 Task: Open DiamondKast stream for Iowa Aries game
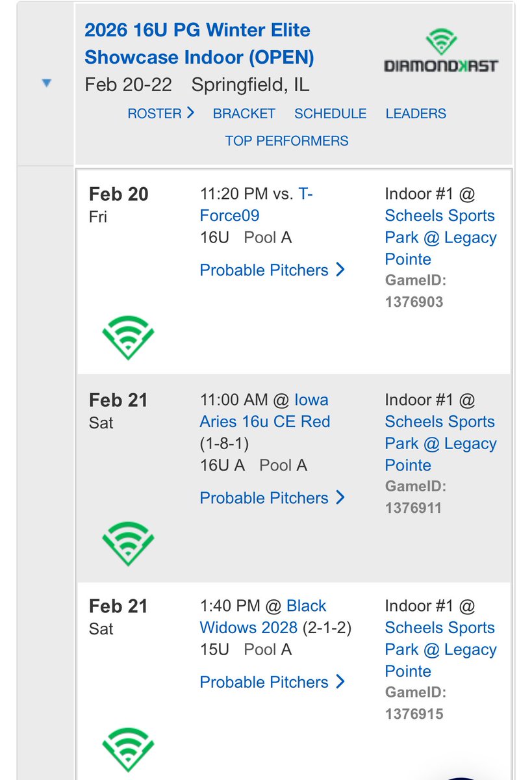128,543
